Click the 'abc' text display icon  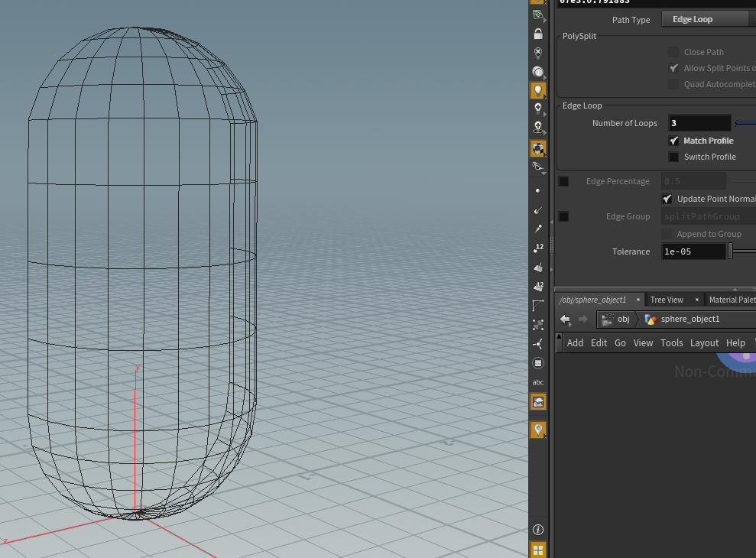point(538,382)
